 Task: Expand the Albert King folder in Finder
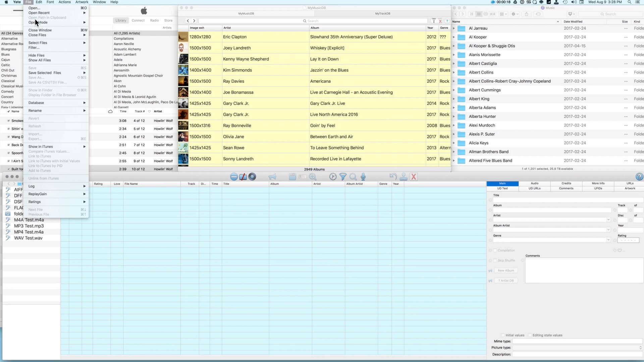[454, 99]
